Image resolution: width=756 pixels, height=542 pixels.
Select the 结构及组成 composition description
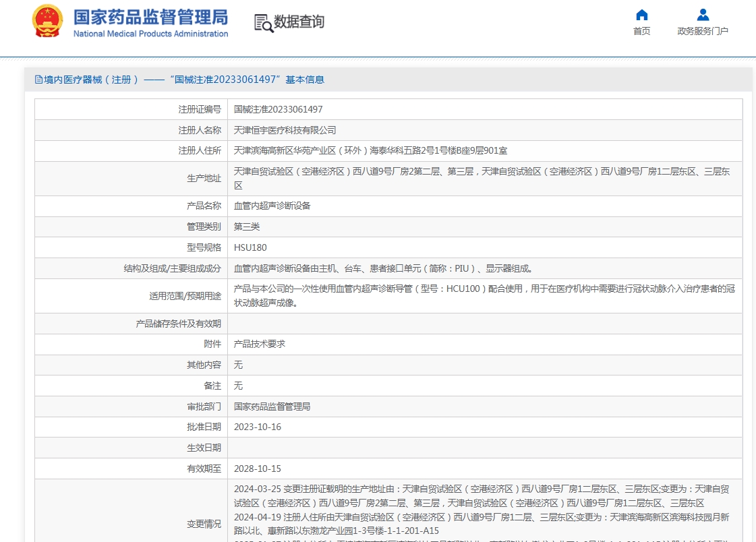pyautogui.click(x=383, y=268)
